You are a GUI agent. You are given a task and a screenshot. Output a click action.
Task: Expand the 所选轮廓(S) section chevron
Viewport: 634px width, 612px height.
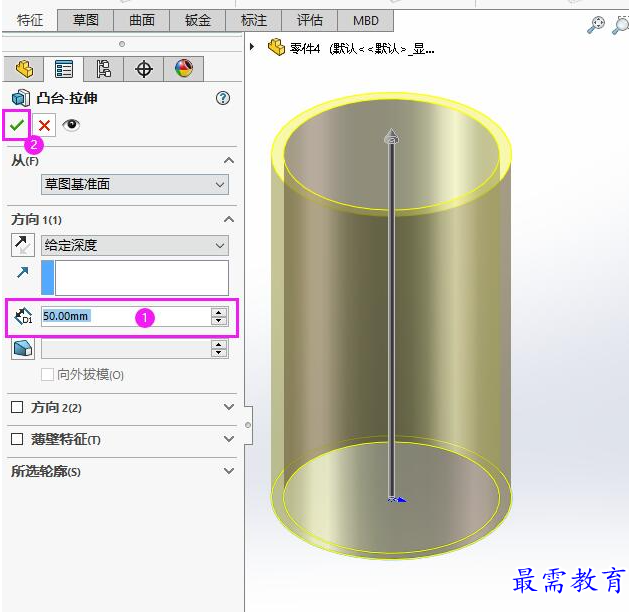tap(229, 471)
